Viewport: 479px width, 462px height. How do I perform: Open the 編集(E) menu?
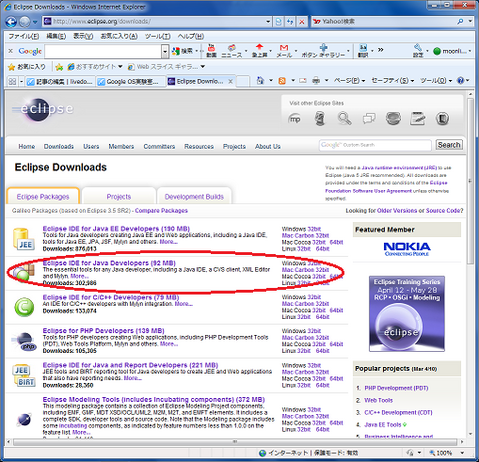click(56, 36)
